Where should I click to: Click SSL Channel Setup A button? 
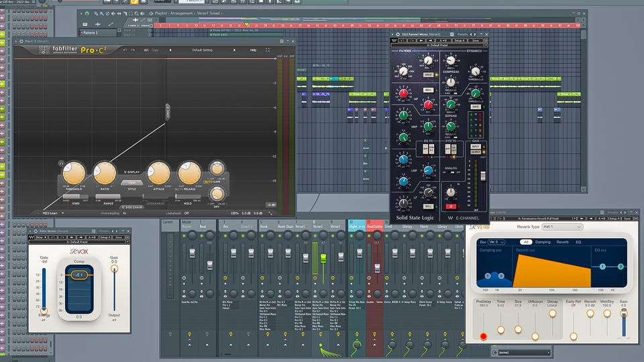(x=460, y=41)
